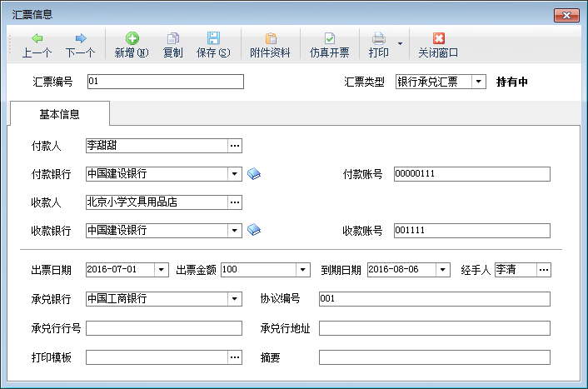Click ellipsis button next to 付款人
Image resolution: width=588 pixels, height=389 pixels.
point(235,146)
